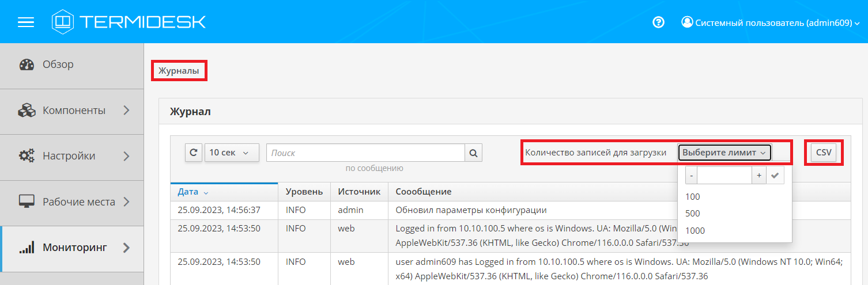Open the help question mark icon
Image resolution: width=868 pixels, height=285 pixels.
[658, 22]
